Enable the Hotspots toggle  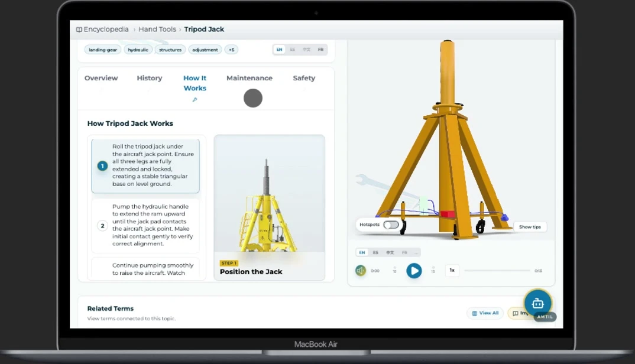coord(391,225)
